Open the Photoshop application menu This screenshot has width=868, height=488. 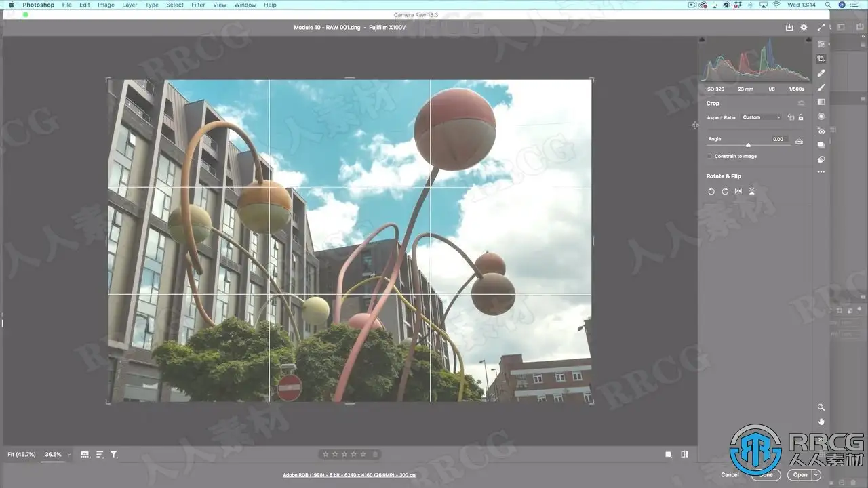point(39,5)
